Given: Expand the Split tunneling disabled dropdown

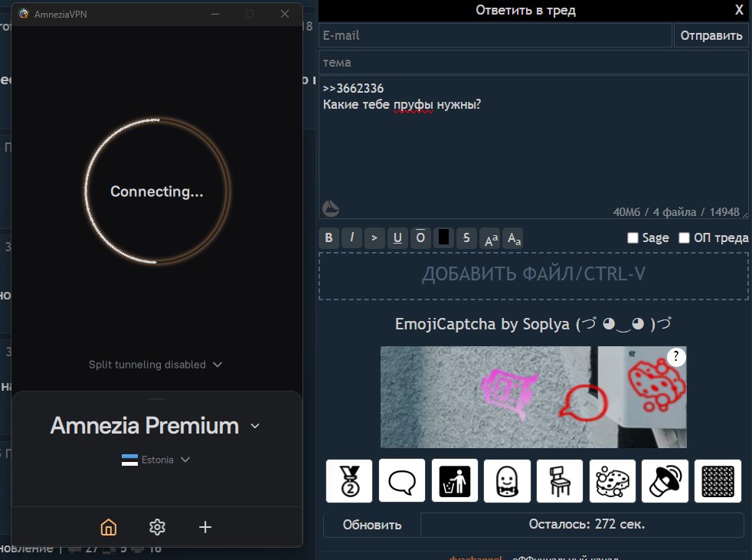Looking at the screenshot, I should pos(155,365).
